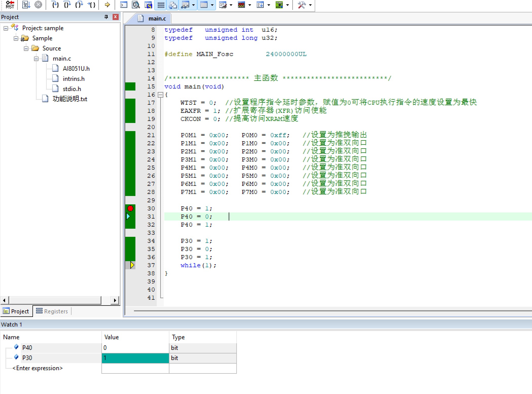Click the 'while(1);' statement on line 37

198,265
